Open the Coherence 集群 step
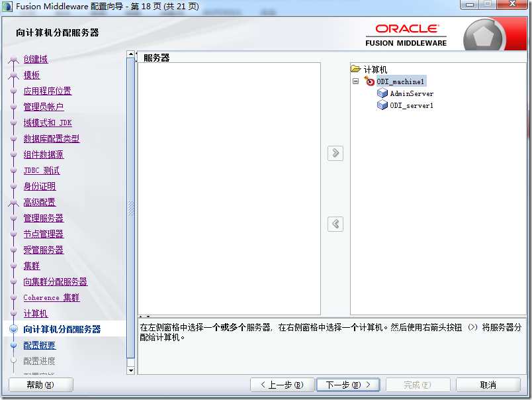 (x=52, y=298)
